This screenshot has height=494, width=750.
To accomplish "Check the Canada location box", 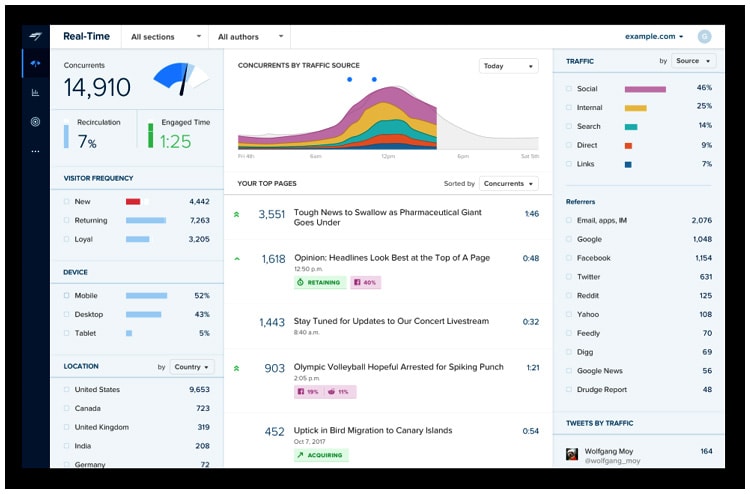I will pyautogui.click(x=66, y=408).
